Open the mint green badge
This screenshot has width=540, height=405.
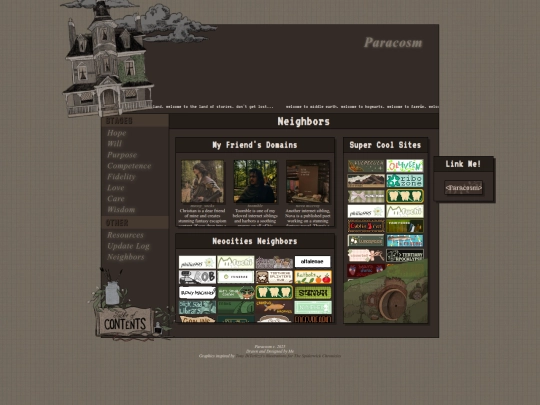(313, 308)
